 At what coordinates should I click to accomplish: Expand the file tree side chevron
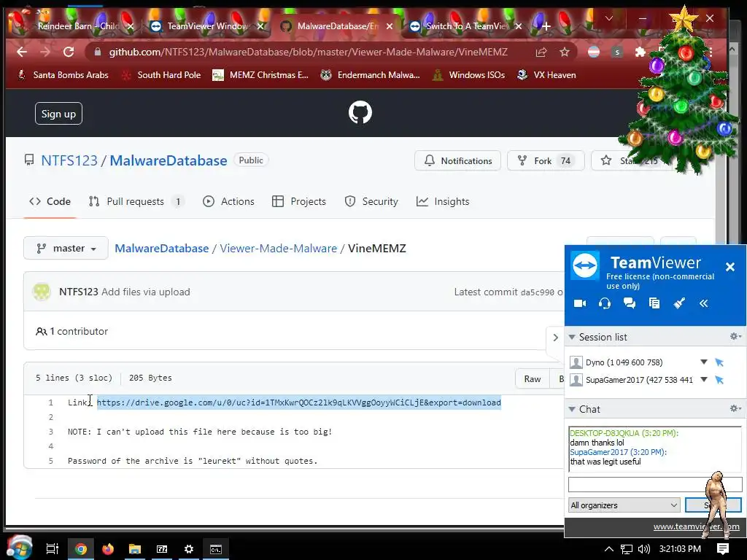pyautogui.click(x=555, y=337)
